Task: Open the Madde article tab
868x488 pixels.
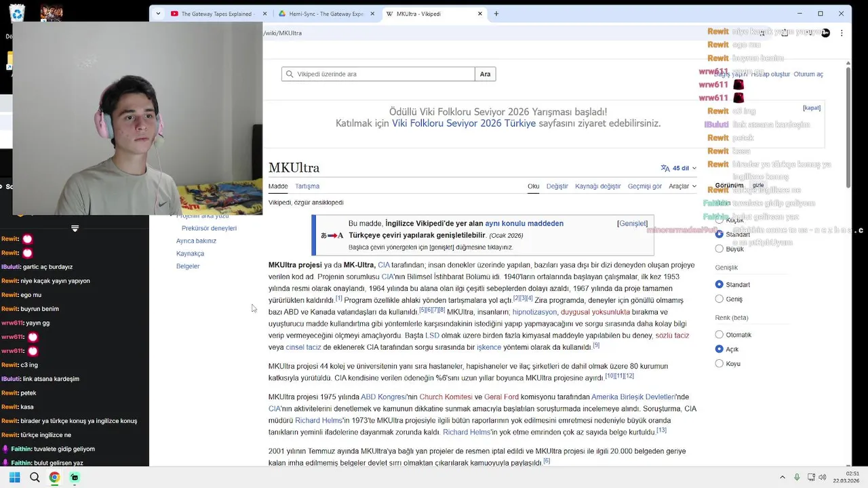Action: 278,186
